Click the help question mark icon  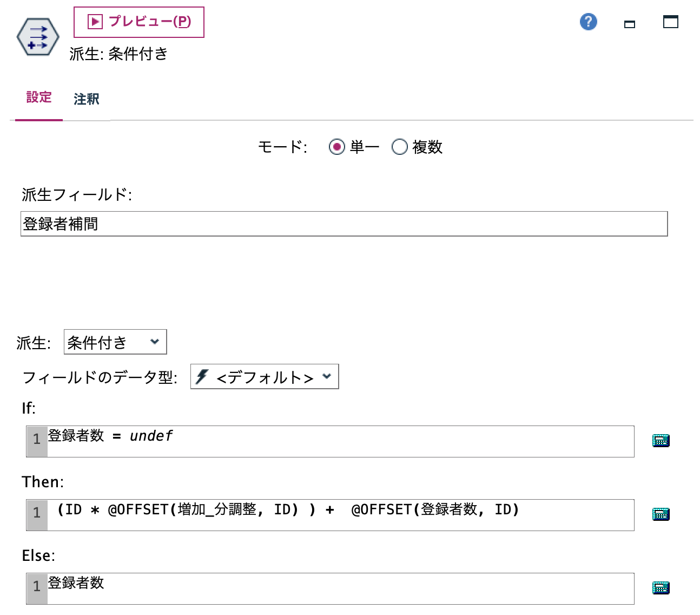click(588, 22)
